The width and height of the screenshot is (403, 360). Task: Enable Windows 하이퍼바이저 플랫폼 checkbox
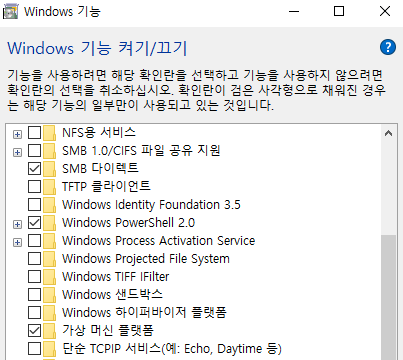[34, 313]
